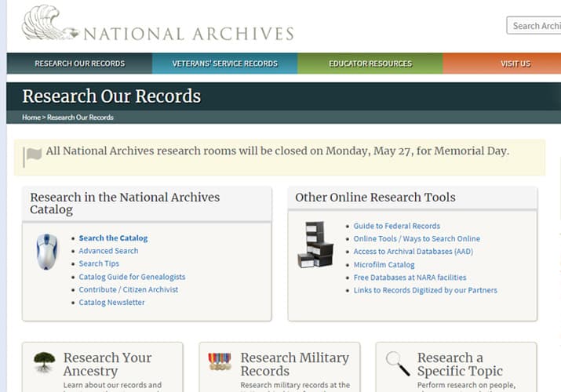The height and width of the screenshot is (392, 561).
Task: Open Links to Records Digitized by our Partners
Action: [x=425, y=290]
